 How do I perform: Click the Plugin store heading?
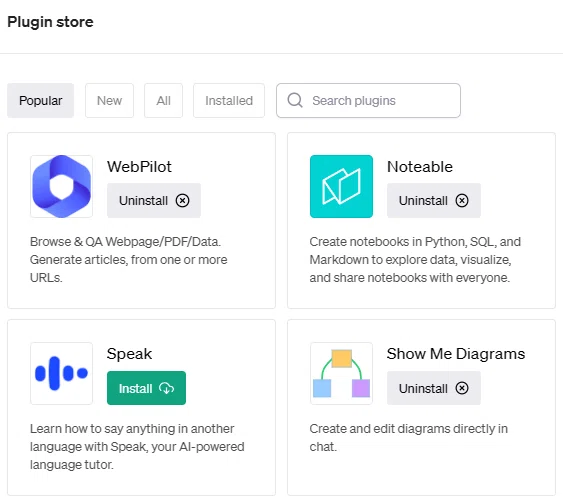pyautogui.click(x=50, y=22)
